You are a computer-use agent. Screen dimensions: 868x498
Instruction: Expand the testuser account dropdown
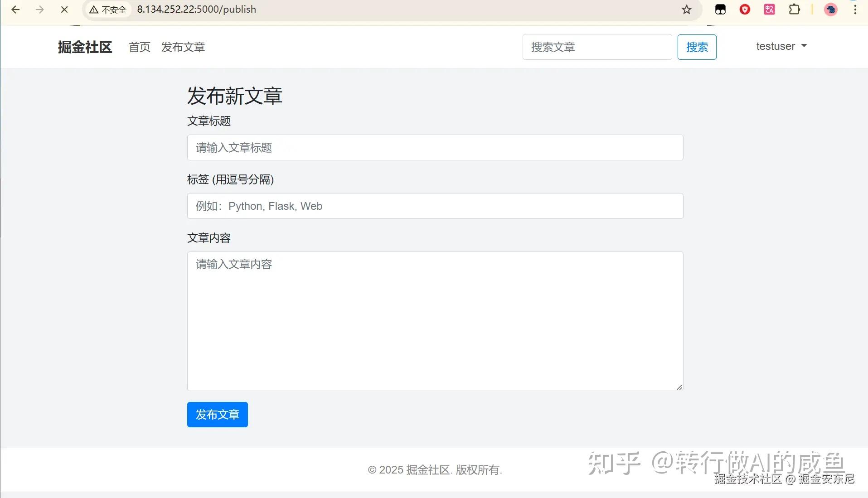(781, 46)
